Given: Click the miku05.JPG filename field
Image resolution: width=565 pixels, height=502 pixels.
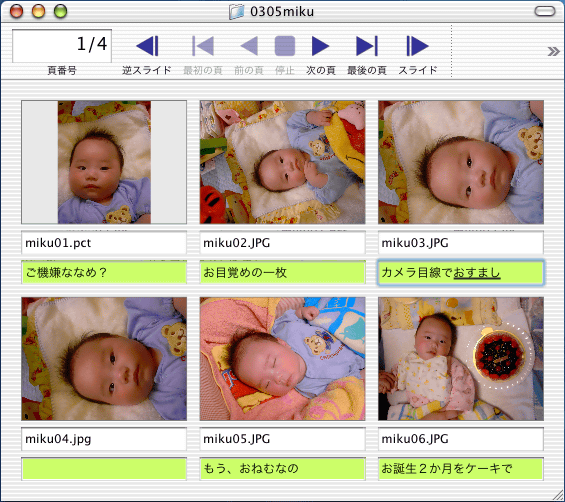Looking at the screenshot, I should click(282, 439).
